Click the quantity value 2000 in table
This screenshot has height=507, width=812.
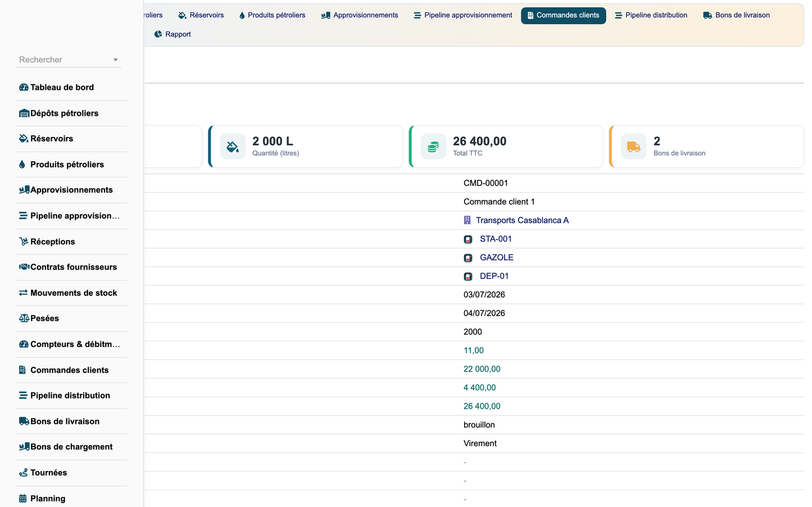pyautogui.click(x=473, y=332)
